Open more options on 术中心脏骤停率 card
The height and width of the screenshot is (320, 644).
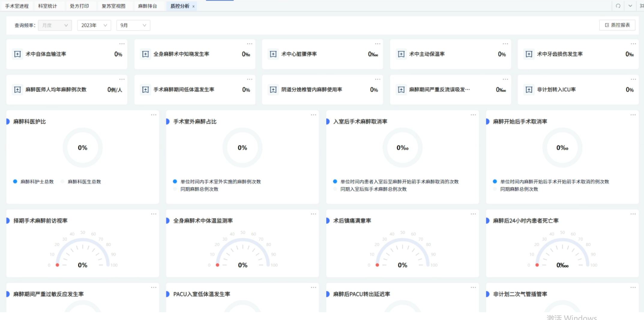click(378, 44)
